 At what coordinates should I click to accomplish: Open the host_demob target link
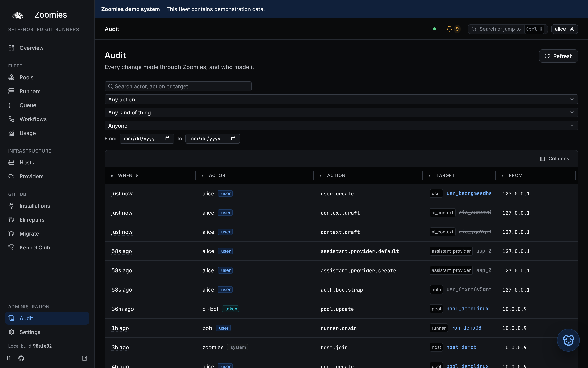point(461,347)
